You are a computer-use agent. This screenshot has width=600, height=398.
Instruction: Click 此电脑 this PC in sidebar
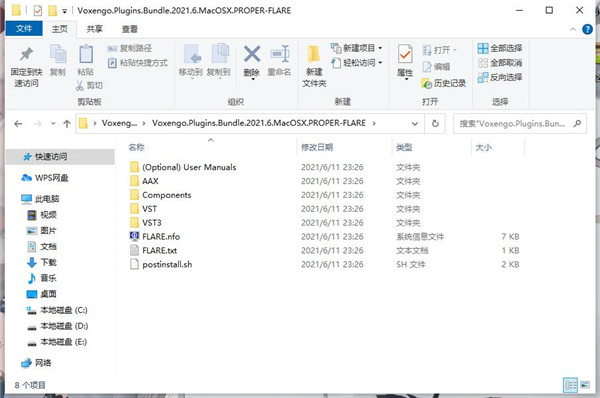pos(41,199)
